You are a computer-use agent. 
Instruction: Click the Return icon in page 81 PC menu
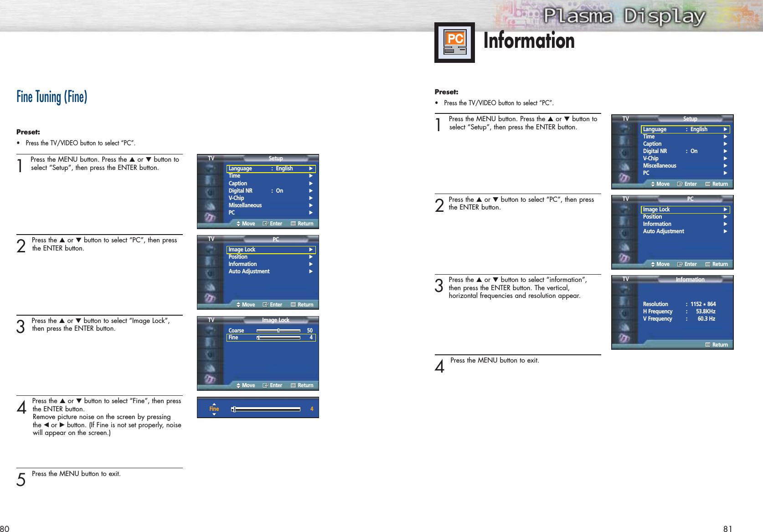[708, 264]
